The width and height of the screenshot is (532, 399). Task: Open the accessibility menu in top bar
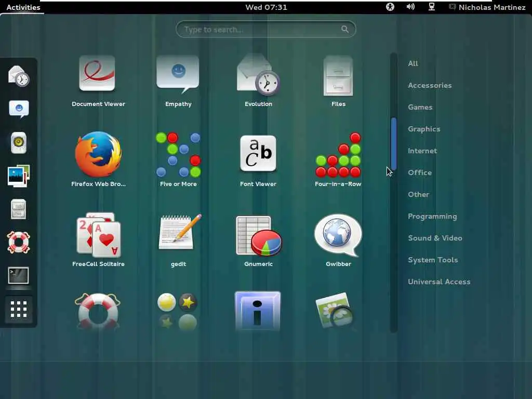[390, 7]
